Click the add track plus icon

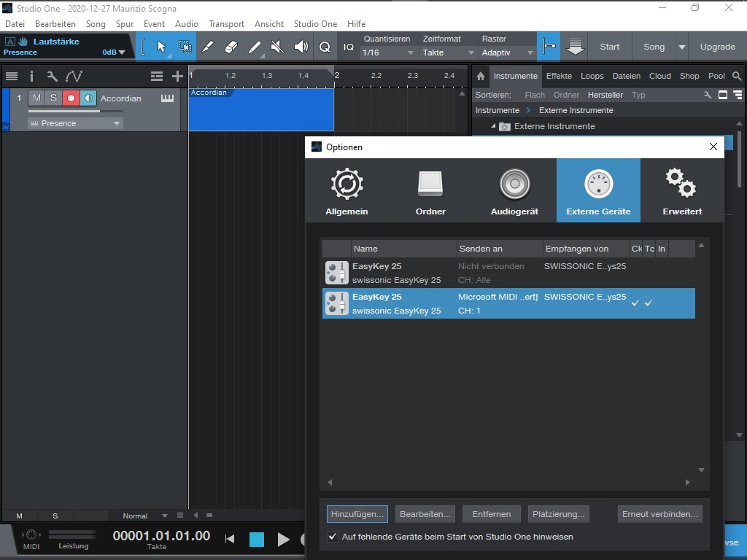coord(177,76)
